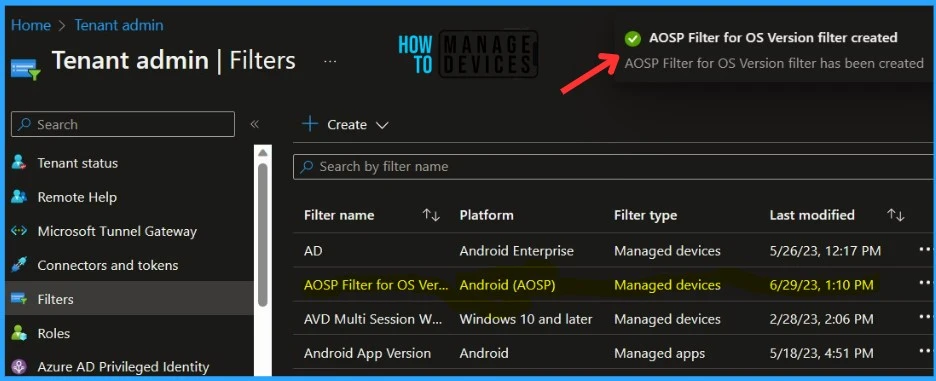This screenshot has width=936, height=381.
Task: Sort by Last modified column arrows
Action: click(x=895, y=215)
